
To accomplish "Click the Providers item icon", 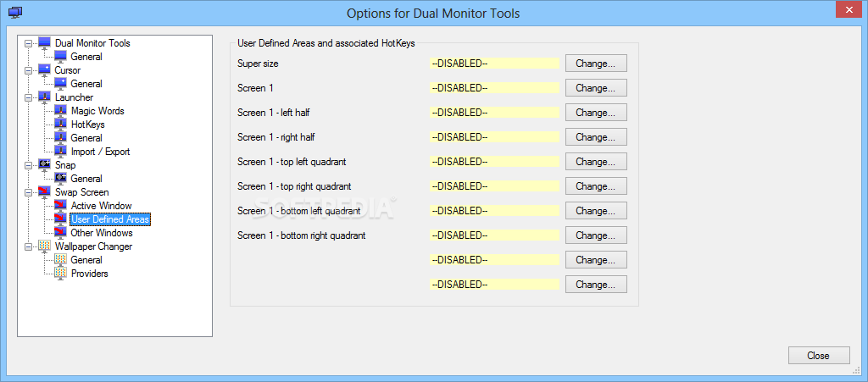I will pos(60,273).
